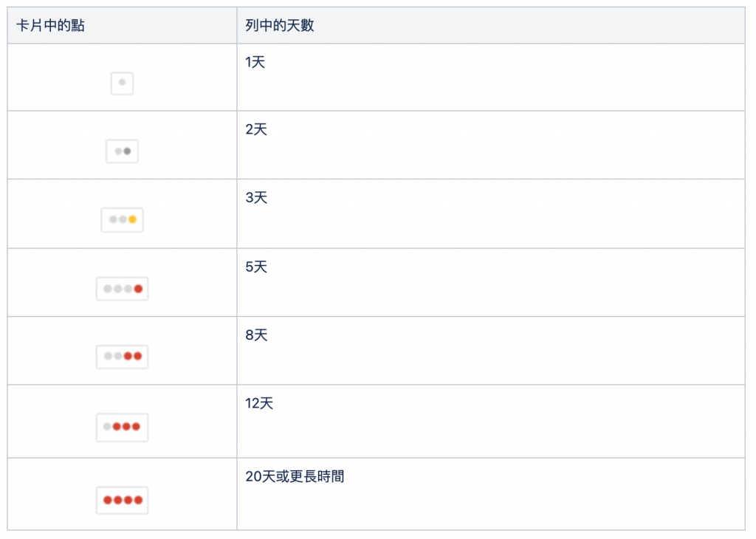Click the 8天 cell text

pos(256,335)
